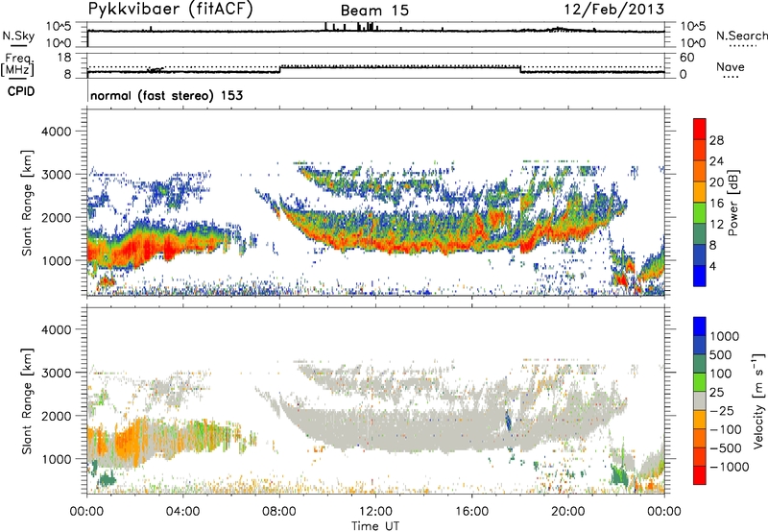Click the blue velocity patch near 17:30 UT
768x532 pixels.
click(508, 421)
